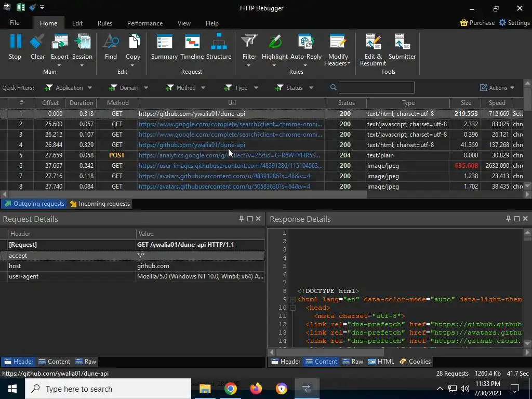Click the Windows Start button
The height and width of the screenshot is (399, 532).
click(x=12, y=389)
